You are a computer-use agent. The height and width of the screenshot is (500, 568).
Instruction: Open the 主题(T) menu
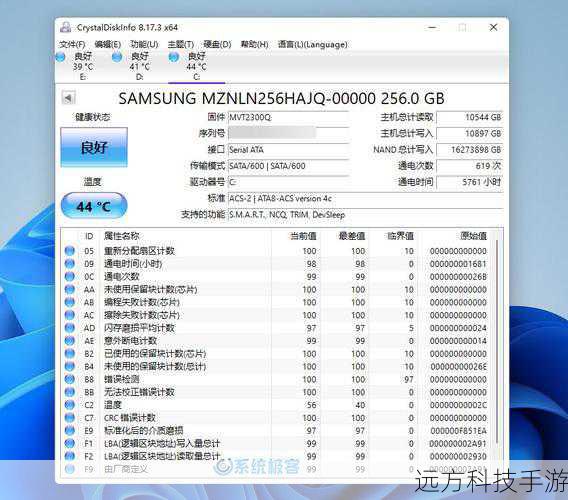[181, 45]
